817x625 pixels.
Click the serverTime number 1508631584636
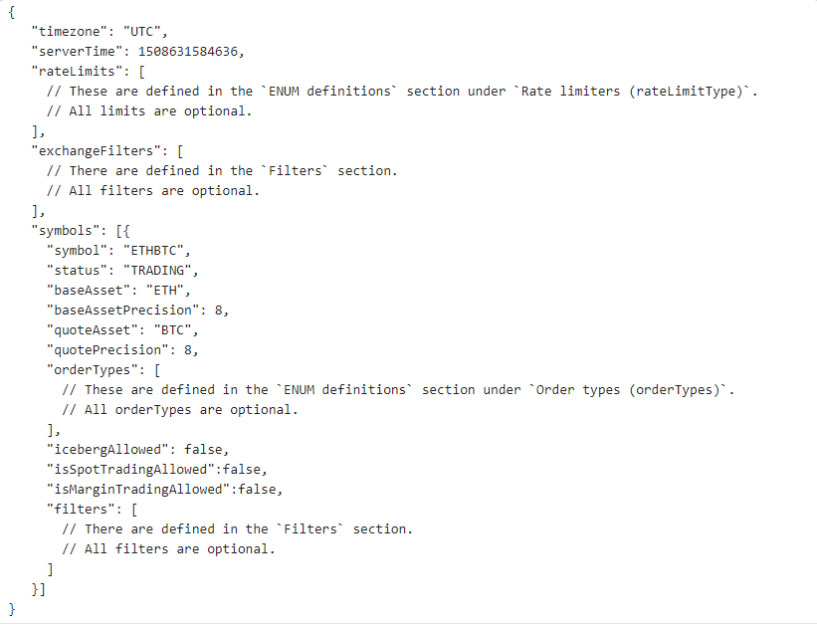click(188, 52)
